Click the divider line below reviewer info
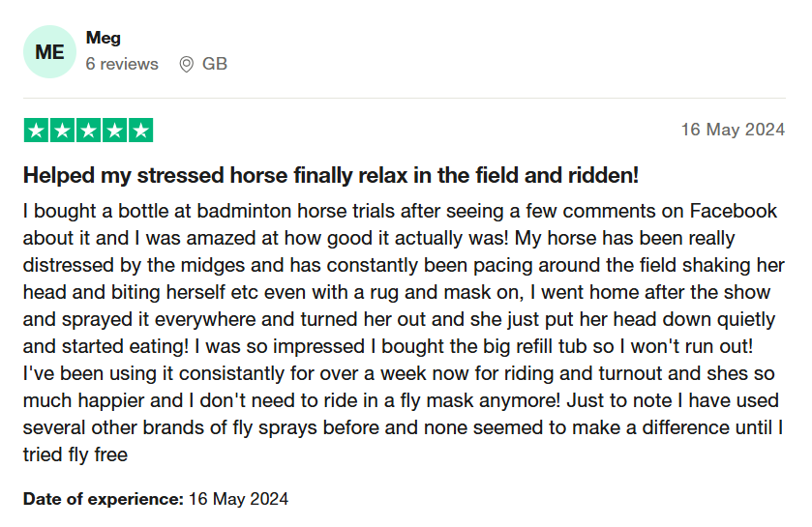 [x=404, y=98]
